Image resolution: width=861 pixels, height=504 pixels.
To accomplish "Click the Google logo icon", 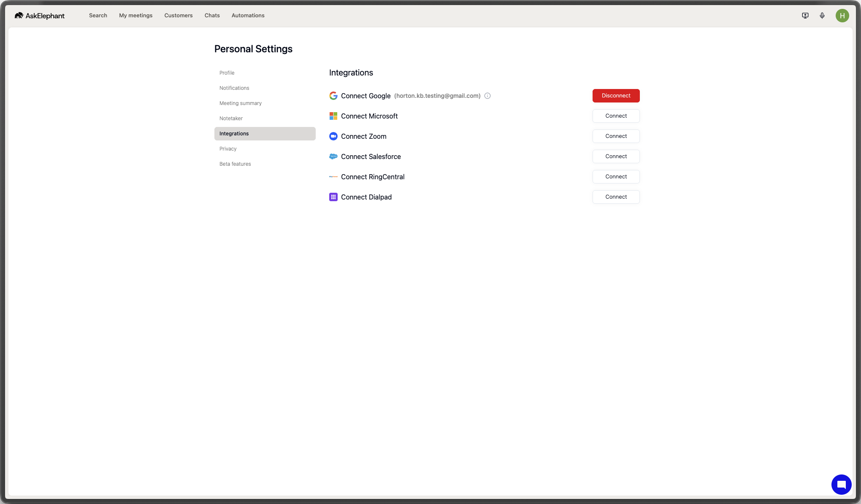I will click(x=333, y=96).
